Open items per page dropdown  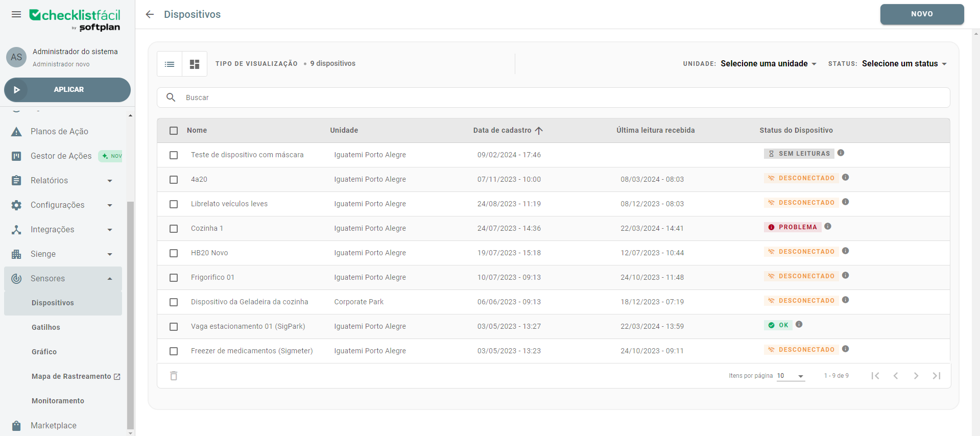point(791,376)
